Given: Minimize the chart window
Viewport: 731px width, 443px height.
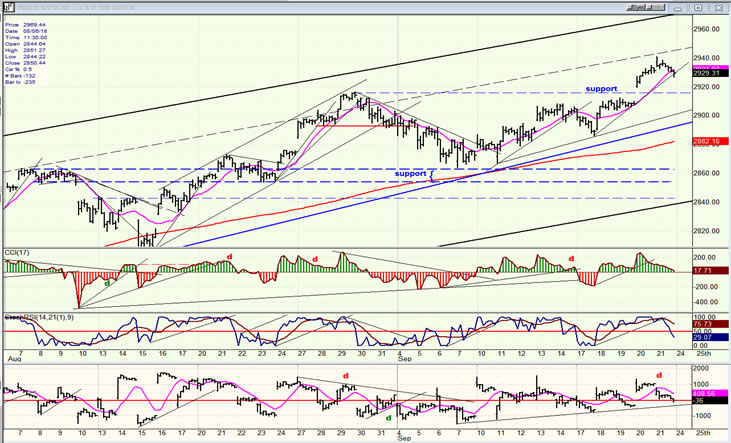Looking at the screenshot, I should click(x=677, y=8).
